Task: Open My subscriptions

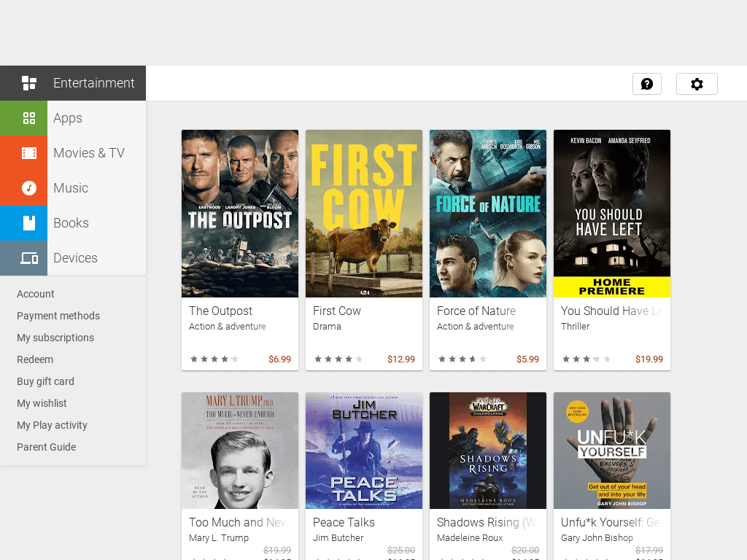Action: [55, 338]
